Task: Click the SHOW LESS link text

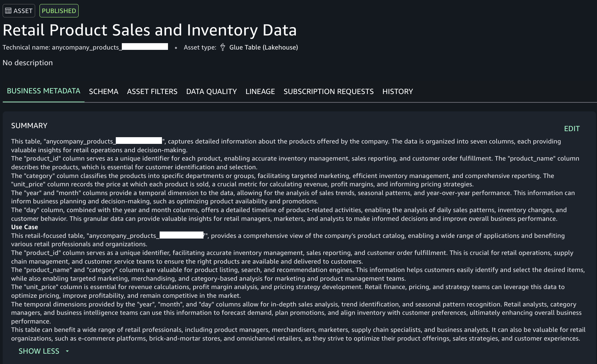Action: (39, 351)
